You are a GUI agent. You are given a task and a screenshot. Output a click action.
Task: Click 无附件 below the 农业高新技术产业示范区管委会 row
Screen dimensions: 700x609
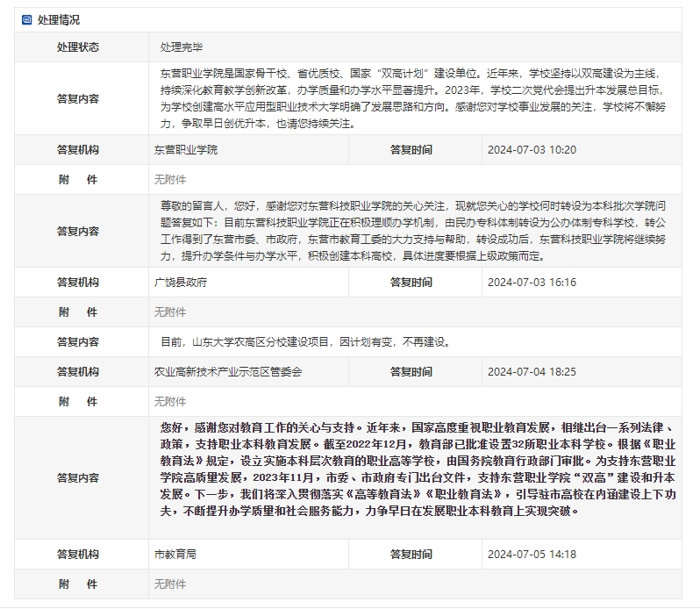click(x=170, y=402)
